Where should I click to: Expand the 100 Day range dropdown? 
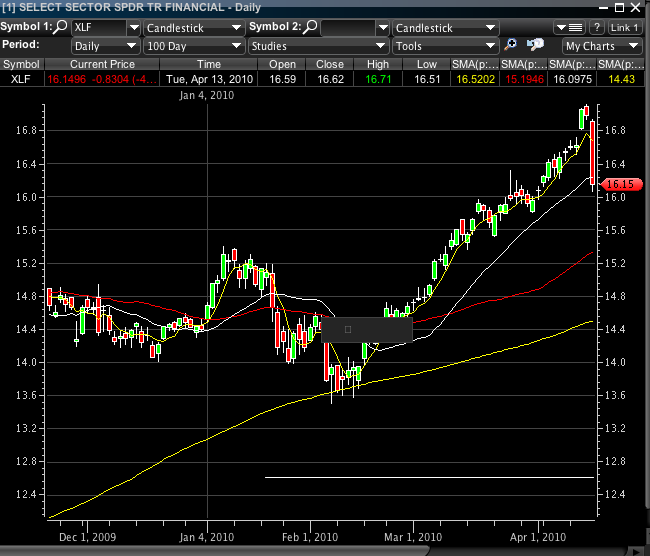[237, 46]
